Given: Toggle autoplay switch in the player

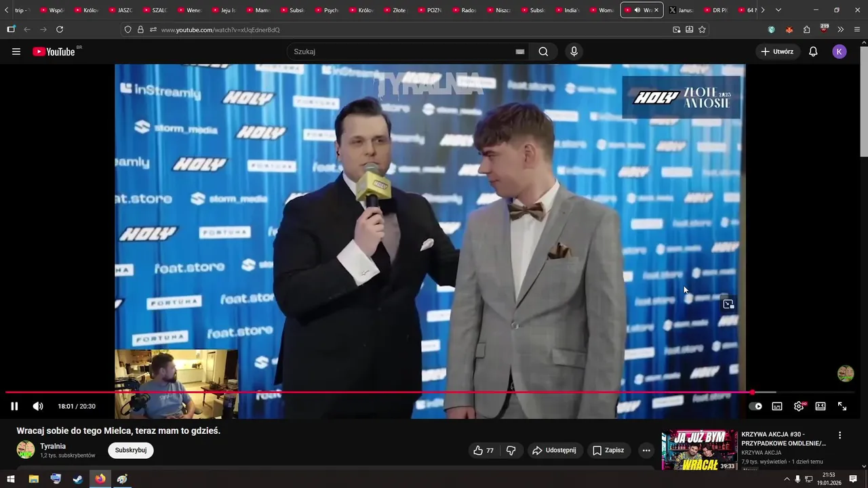Looking at the screenshot, I should click(755, 406).
